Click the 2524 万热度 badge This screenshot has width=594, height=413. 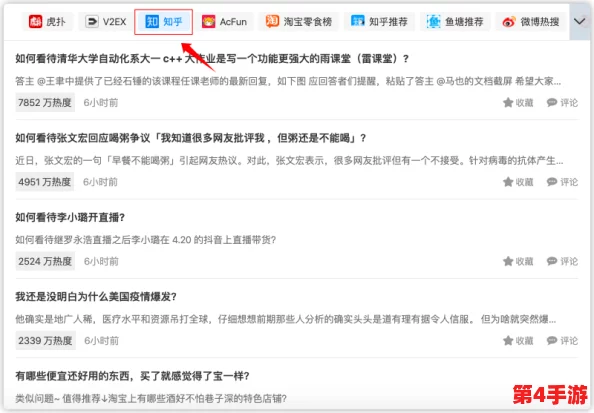tap(45, 261)
